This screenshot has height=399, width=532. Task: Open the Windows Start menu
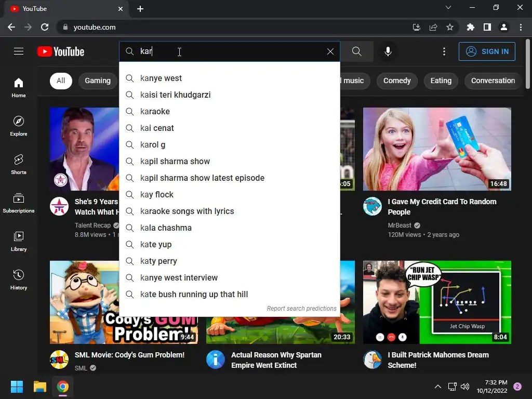(x=17, y=387)
